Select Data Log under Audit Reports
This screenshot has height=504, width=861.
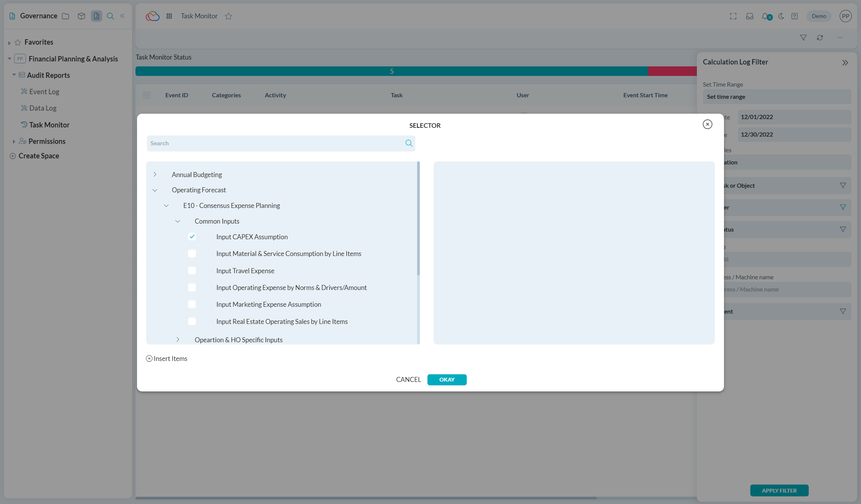(43, 108)
